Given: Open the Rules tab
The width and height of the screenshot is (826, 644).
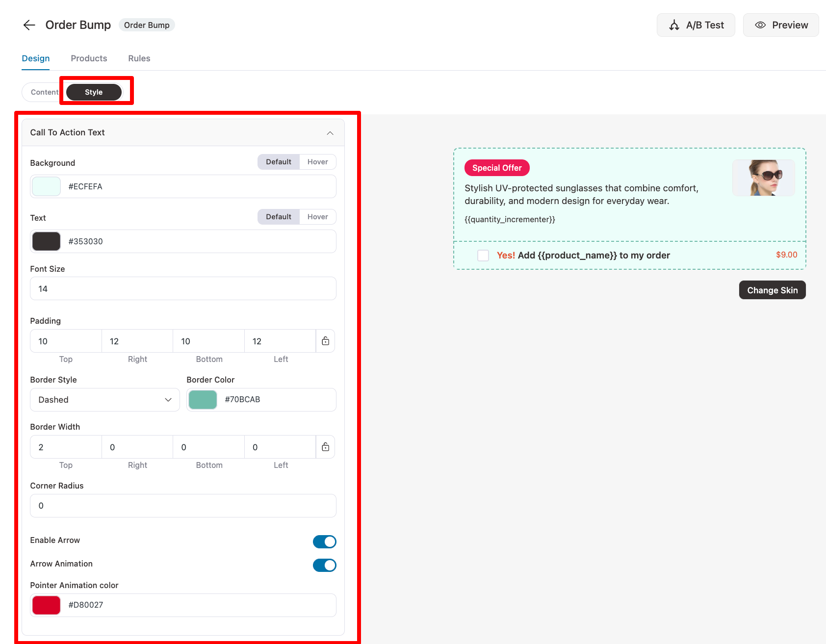Looking at the screenshot, I should (139, 58).
